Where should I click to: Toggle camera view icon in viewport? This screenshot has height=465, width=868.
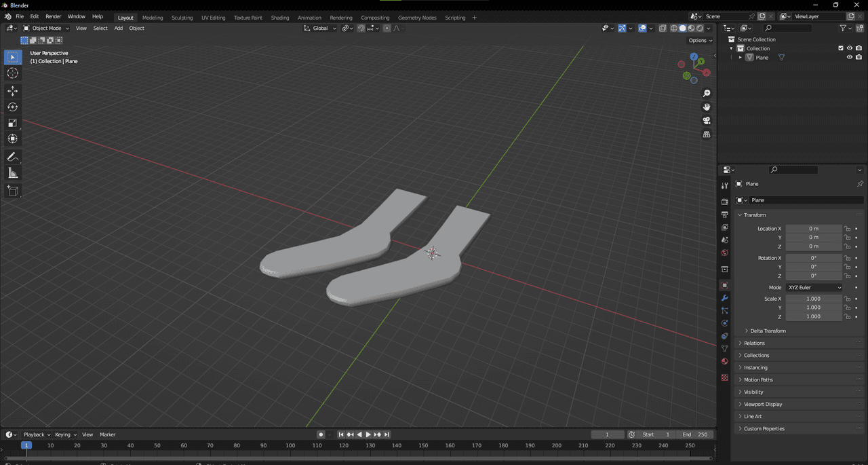tap(707, 121)
